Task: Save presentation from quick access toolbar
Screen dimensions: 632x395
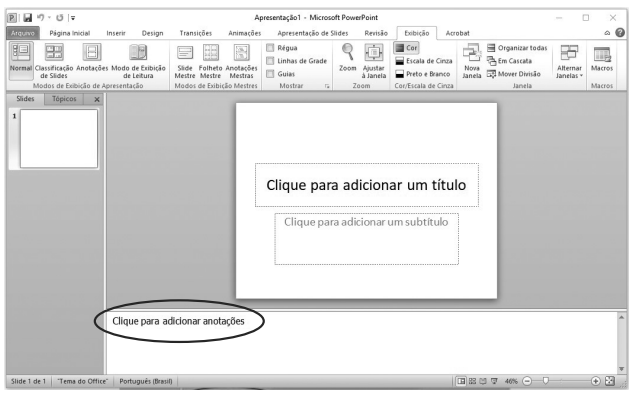Action: (x=27, y=18)
